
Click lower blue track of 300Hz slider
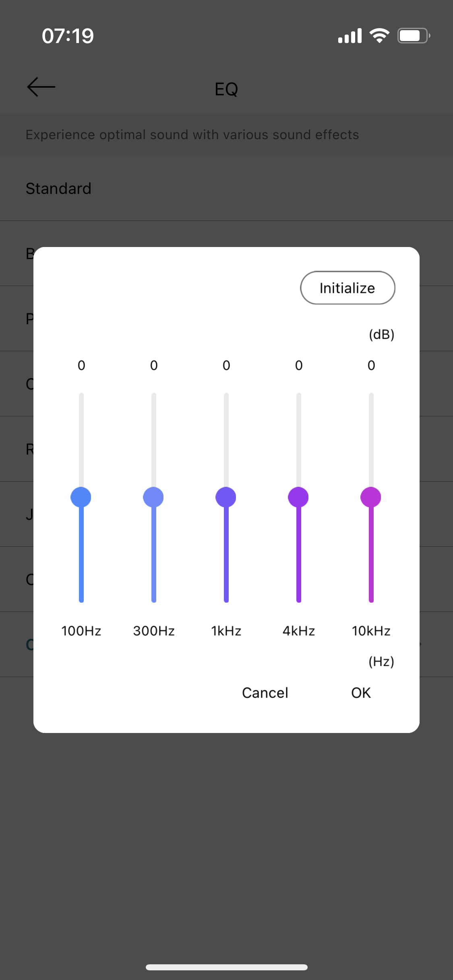click(154, 555)
